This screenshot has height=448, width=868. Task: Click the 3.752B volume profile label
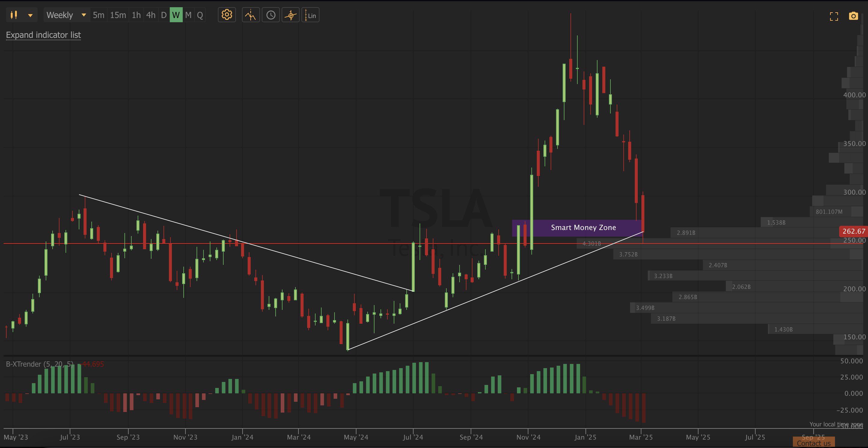pyautogui.click(x=628, y=254)
